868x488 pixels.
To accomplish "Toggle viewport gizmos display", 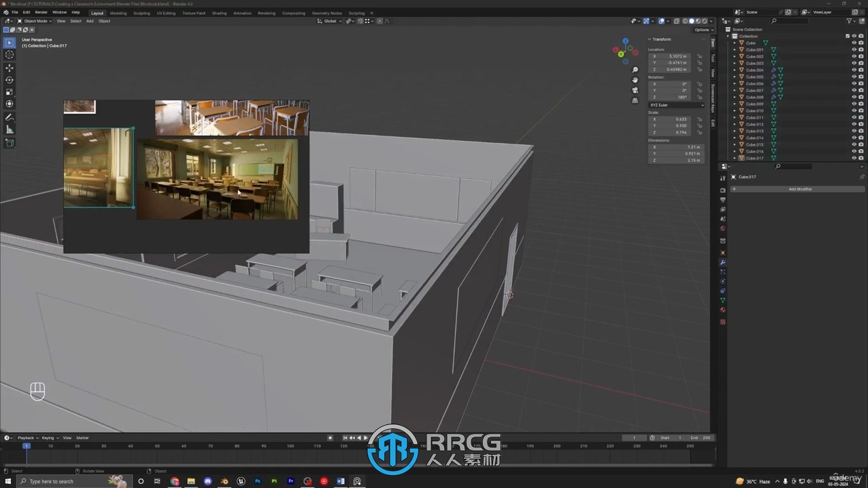I will point(646,21).
